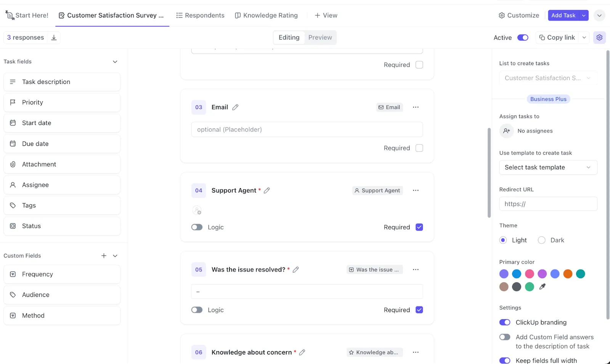The width and height of the screenshot is (610, 364).
Task: Click the 3 responses link
Action: point(26,37)
